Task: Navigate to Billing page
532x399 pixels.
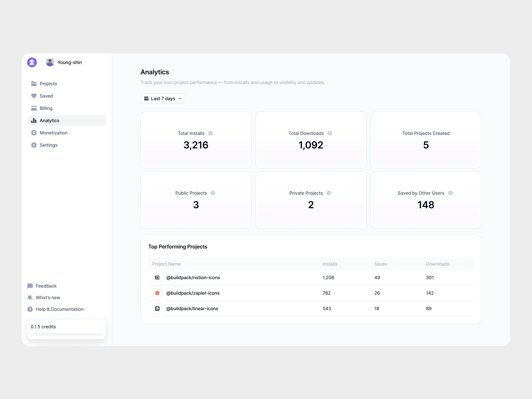Action: click(46, 108)
